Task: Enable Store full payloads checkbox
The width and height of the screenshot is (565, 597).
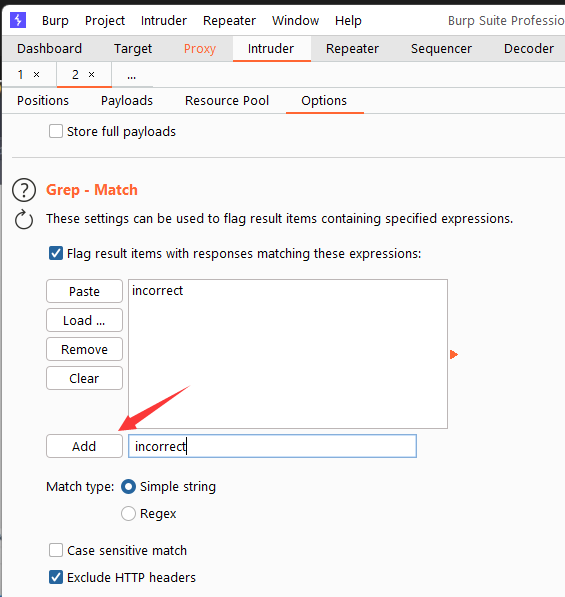Action: pos(56,131)
